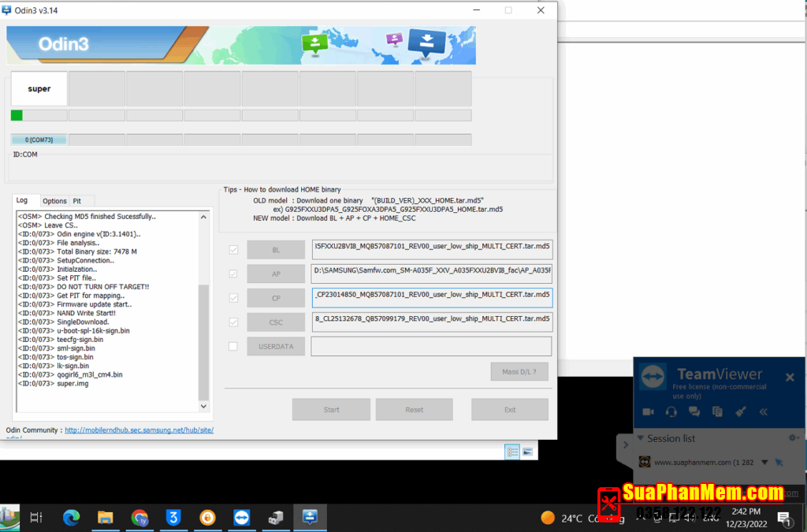Viewport: 807px width, 532px height.
Task: Open the mobilerndhub Odin Community link
Action: tap(139, 430)
